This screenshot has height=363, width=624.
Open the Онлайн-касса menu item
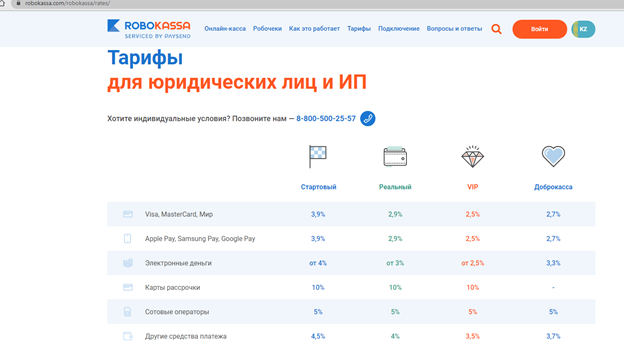(225, 29)
